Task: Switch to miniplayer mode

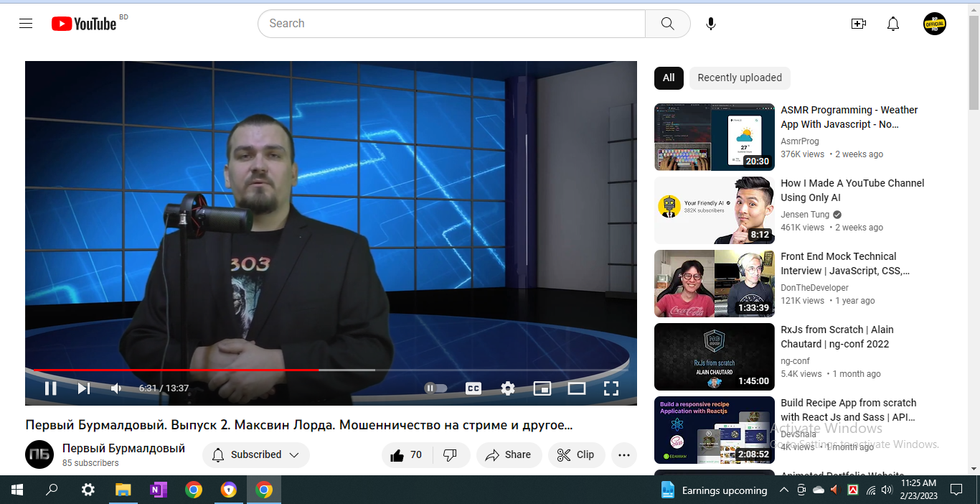Action: (542, 388)
